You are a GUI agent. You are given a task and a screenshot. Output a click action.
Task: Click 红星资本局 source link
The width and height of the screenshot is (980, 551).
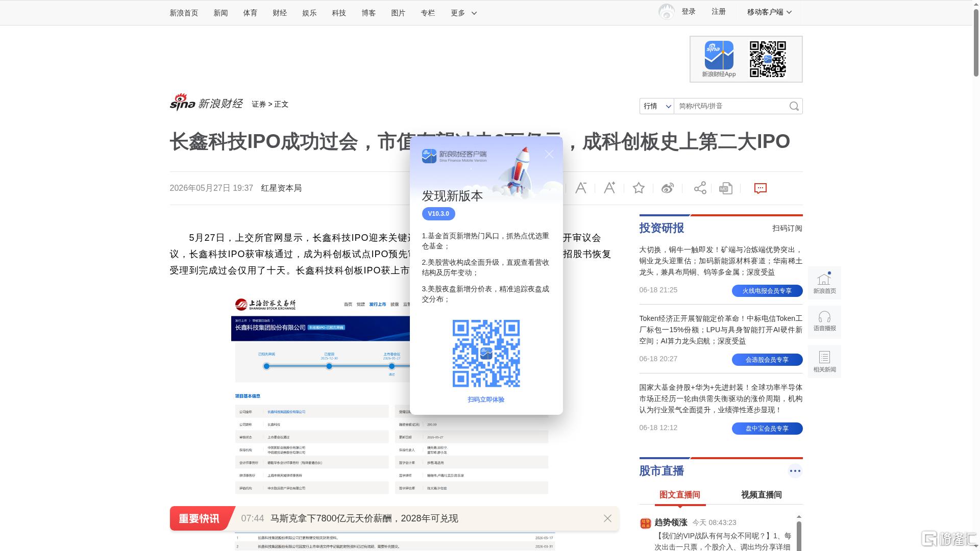point(281,188)
